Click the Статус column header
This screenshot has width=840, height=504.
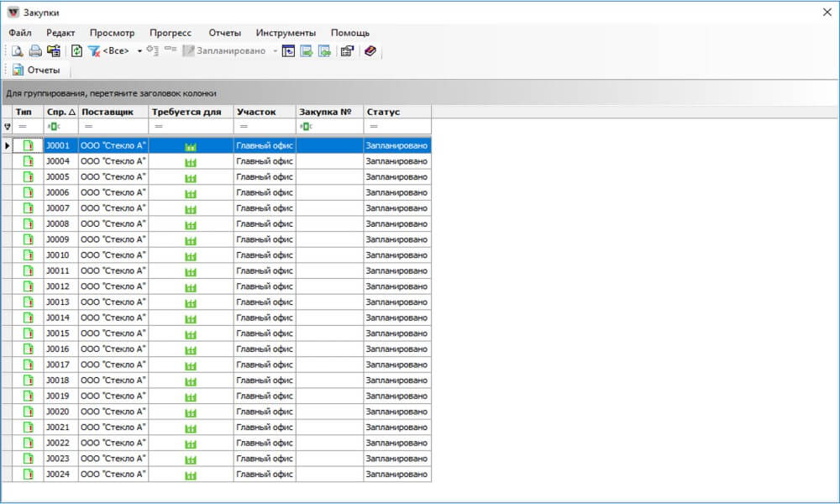point(396,112)
